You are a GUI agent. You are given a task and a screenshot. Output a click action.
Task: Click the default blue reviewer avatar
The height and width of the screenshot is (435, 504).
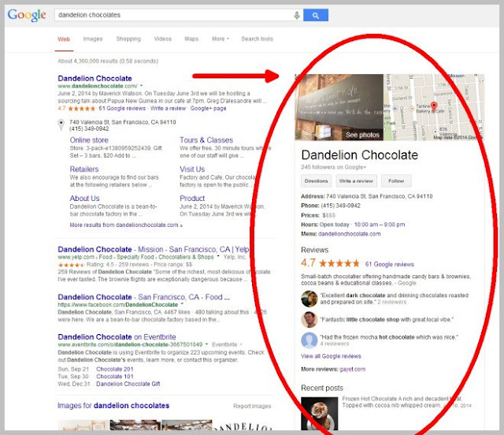tap(309, 340)
